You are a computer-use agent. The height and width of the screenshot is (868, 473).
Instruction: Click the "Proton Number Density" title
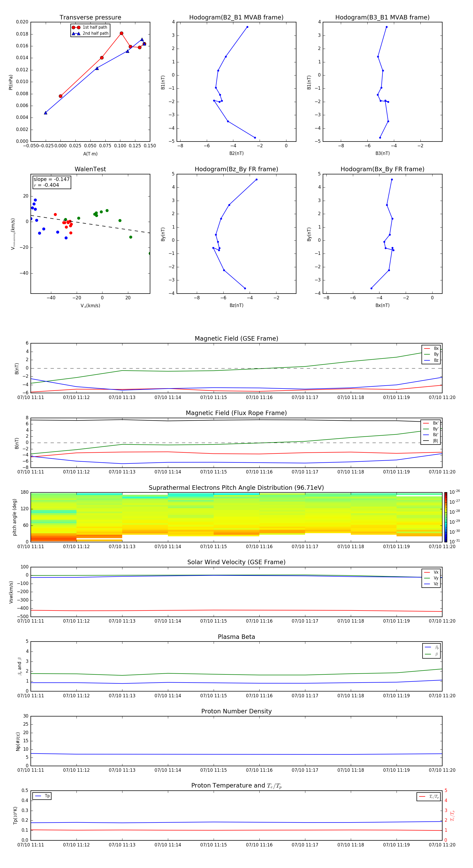point(236,711)
